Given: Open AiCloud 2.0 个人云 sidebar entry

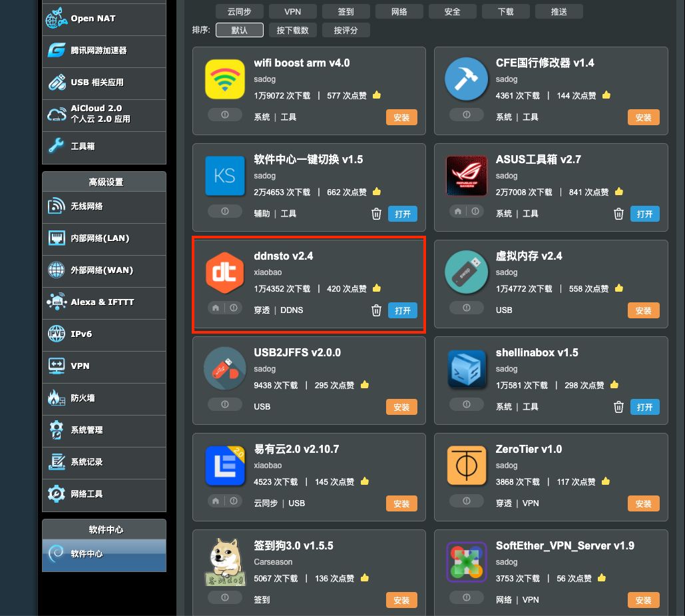Looking at the screenshot, I should click(104, 115).
